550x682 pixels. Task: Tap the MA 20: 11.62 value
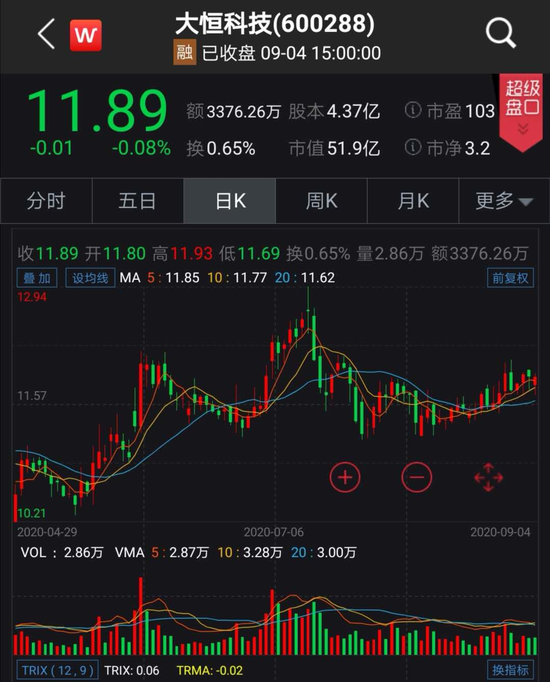tap(305, 277)
